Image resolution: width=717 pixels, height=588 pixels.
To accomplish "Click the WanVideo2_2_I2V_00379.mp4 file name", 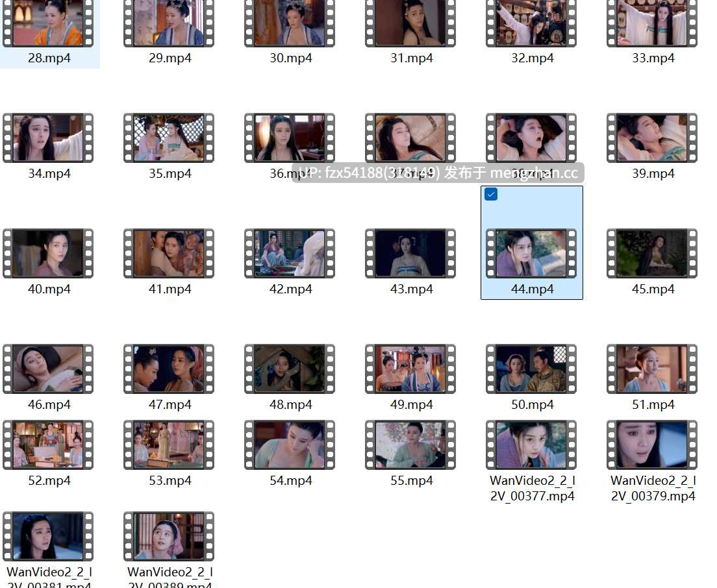I will 653,489.
